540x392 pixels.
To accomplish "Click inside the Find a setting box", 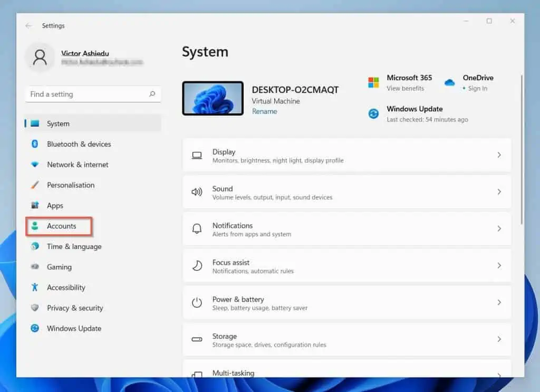I will tap(84, 94).
